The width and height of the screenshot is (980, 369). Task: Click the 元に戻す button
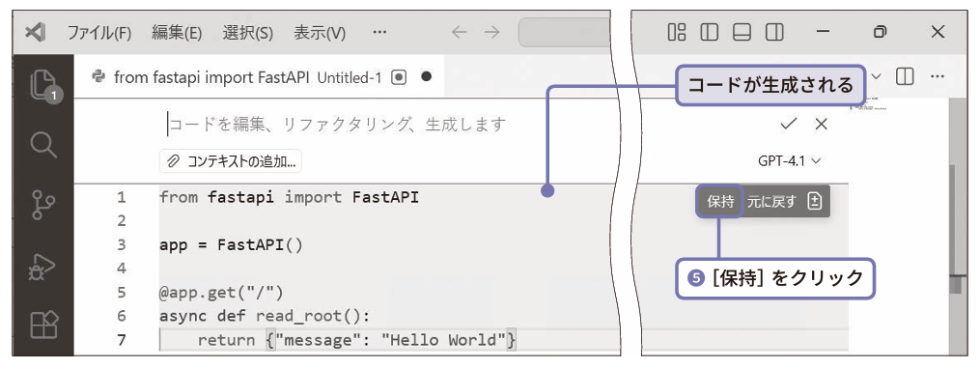771,201
